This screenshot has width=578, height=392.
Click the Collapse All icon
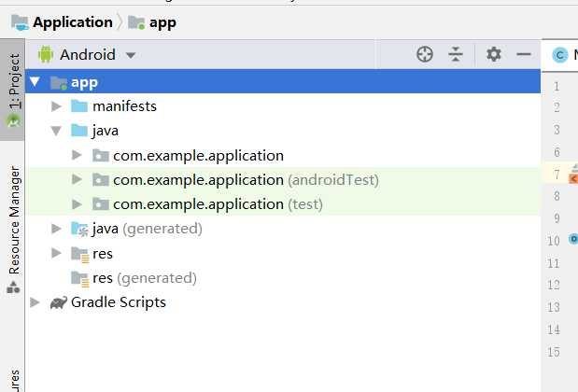(x=456, y=54)
